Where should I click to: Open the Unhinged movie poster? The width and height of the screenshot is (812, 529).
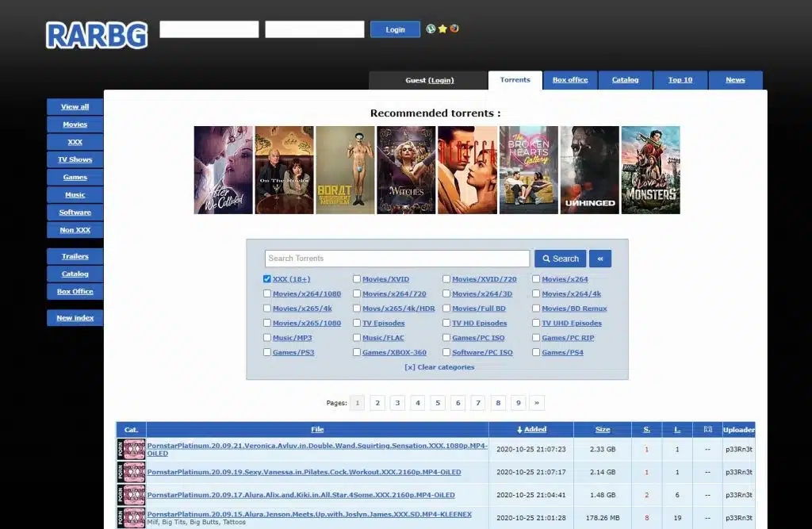[590, 170]
